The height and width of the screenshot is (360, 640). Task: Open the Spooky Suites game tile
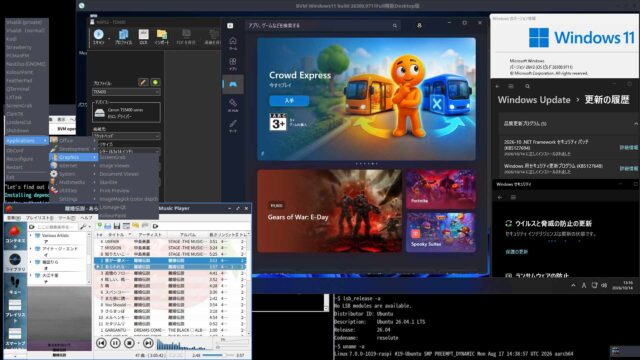pyautogui.click(x=440, y=232)
